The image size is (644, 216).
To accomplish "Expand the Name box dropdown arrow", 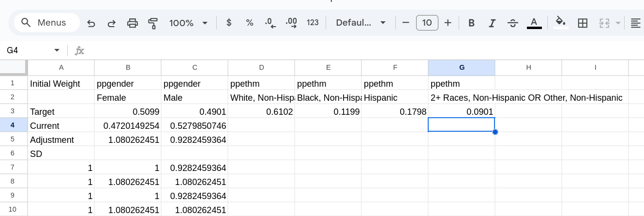I will click(57, 50).
